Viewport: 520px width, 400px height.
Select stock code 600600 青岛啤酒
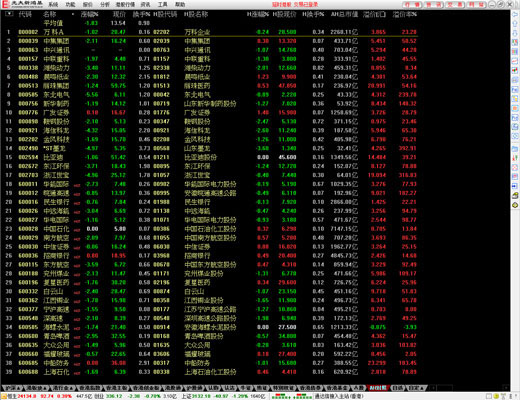coord(28,336)
